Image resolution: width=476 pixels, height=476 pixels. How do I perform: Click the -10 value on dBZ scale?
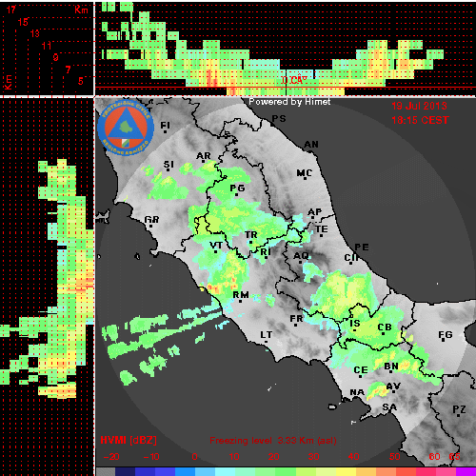click(151, 457)
